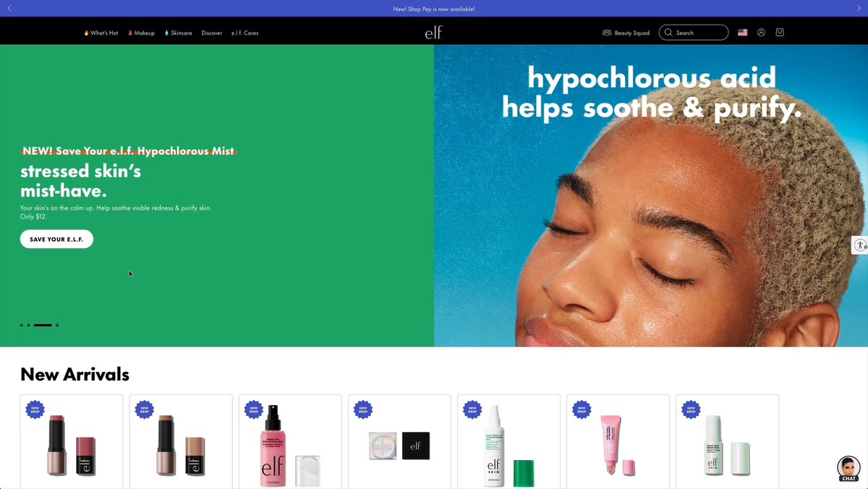Open the Beauty Squad rewards link
Screen dimensions: 868x489
(x=626, y=33)
